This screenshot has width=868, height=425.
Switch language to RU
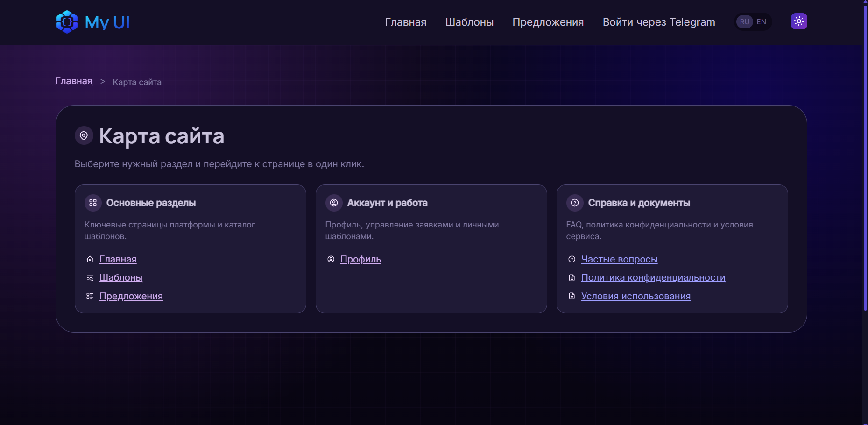745,22
